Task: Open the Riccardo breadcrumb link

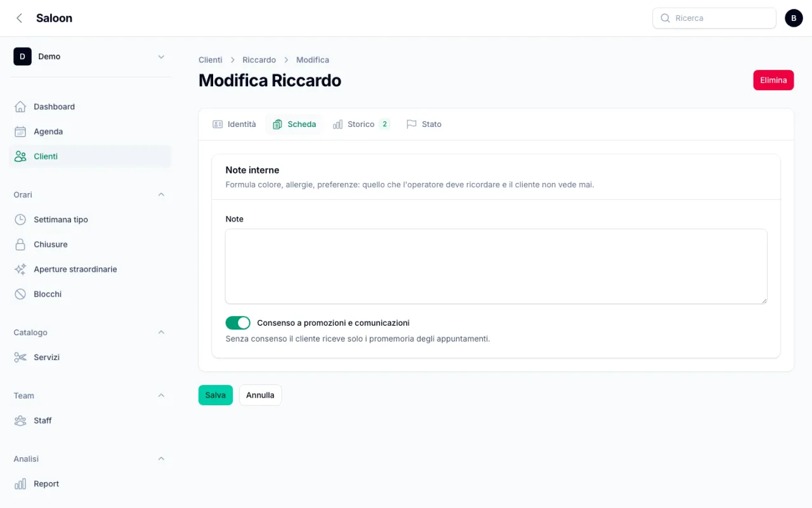Action: point(259,60)
